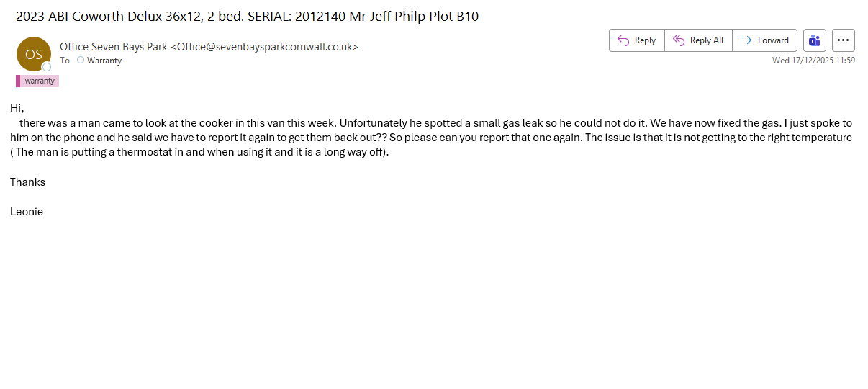The height and width of the screenshot is (389, 868).
Task: Click the dark pink stripe on warranty tag
Action: pos(18,81)
